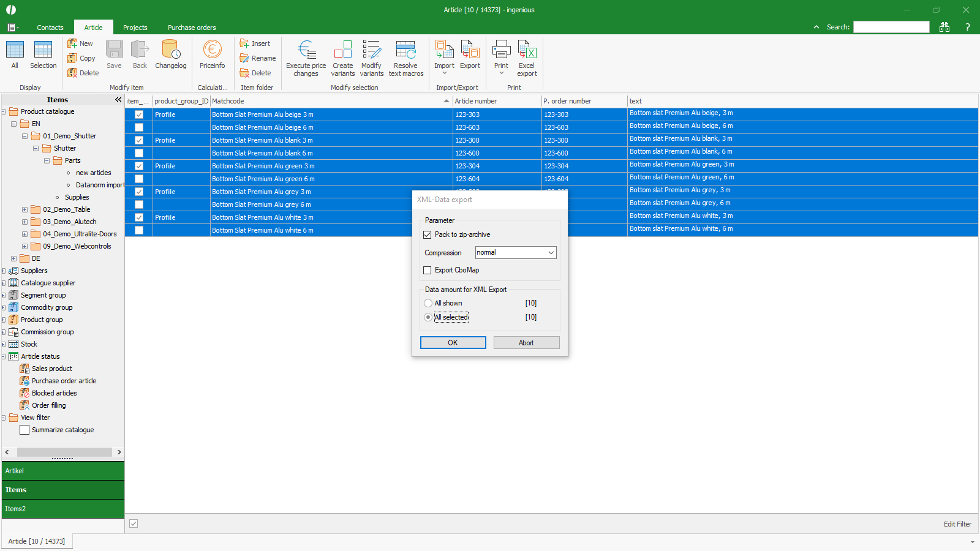Expand the 02_Demo_Table folder
980x551 pixels.
pyautogui.click(x=24, y=209)
